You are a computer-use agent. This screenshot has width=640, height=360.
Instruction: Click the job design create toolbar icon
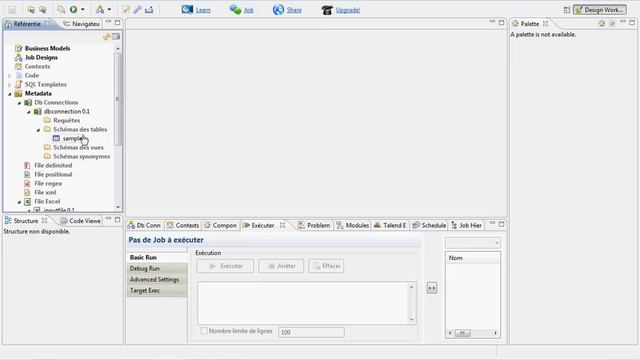(100, 10)
